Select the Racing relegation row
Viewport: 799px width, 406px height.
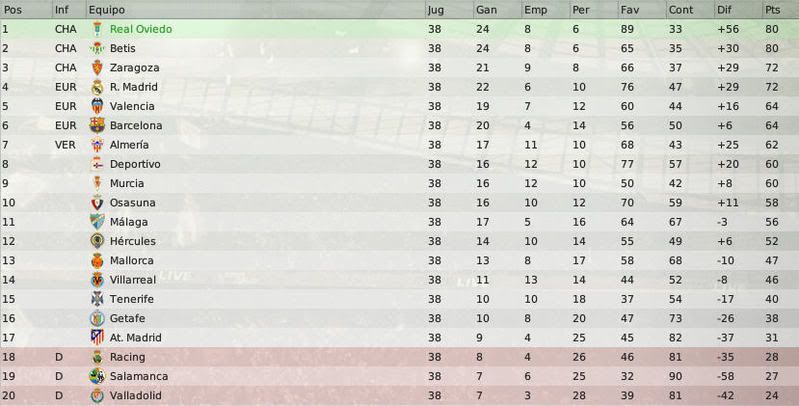(400, 357)
